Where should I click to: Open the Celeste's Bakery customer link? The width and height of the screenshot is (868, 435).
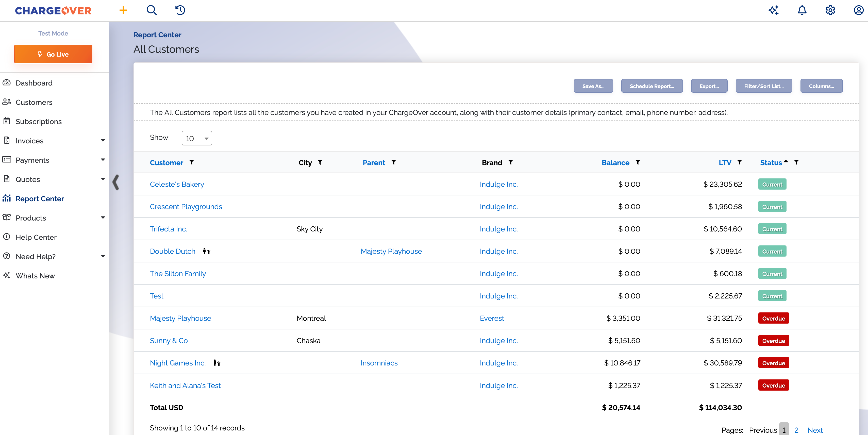[177, 184]
